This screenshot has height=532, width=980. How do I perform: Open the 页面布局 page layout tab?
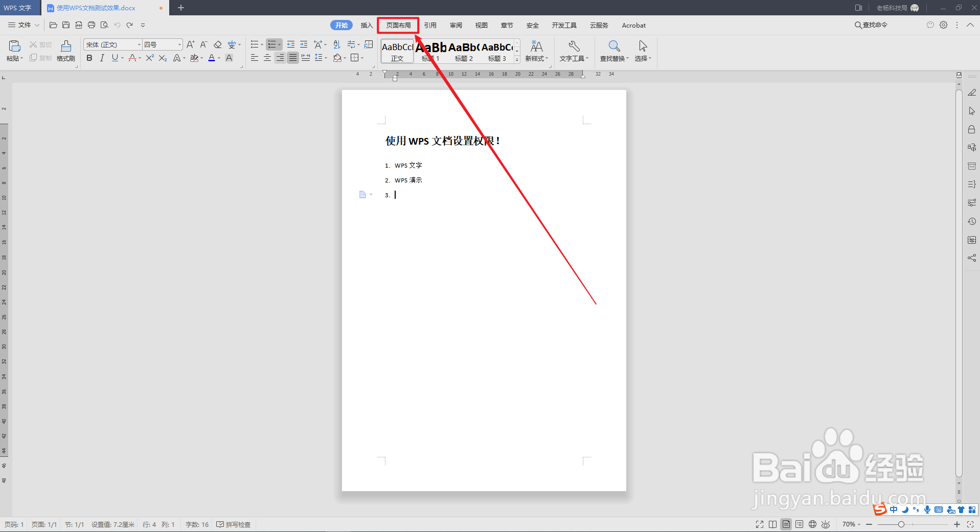(398, 25)
